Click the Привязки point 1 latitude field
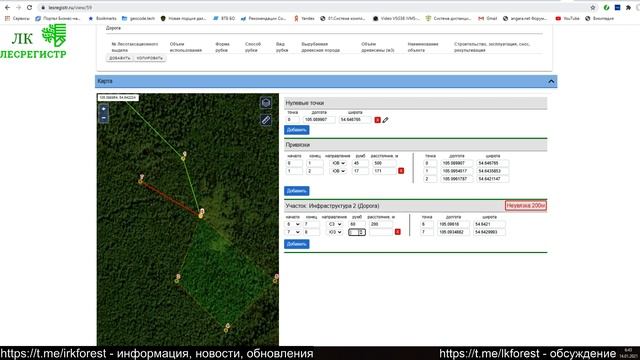 tap(492, 171)
